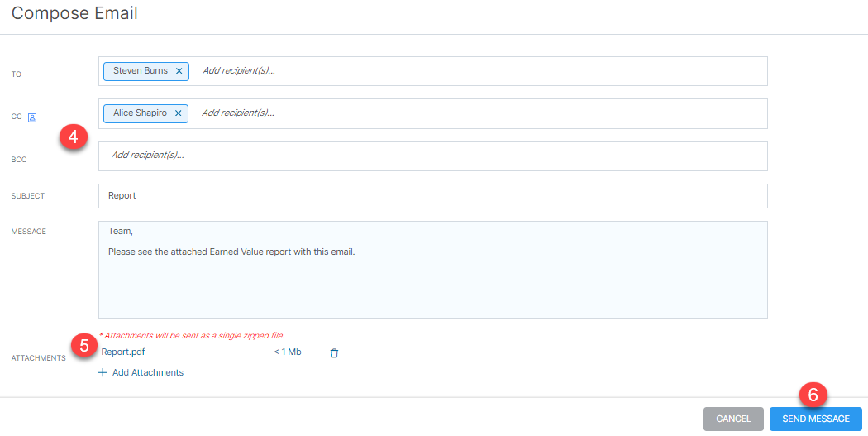Remove Steven Burns from the TO field
This screenshot has width=868, height=436.
(x=179, y=71)
